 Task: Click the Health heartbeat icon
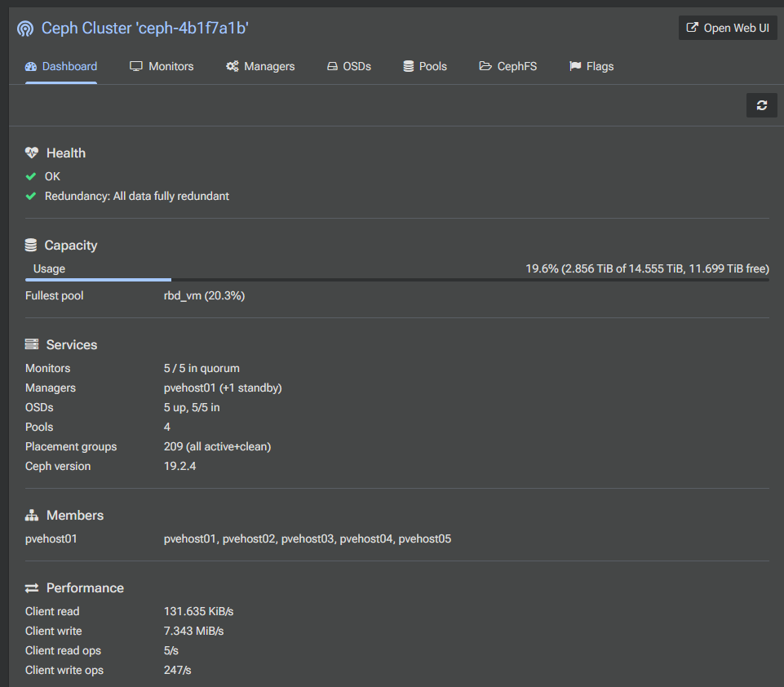tap(32, 153)
